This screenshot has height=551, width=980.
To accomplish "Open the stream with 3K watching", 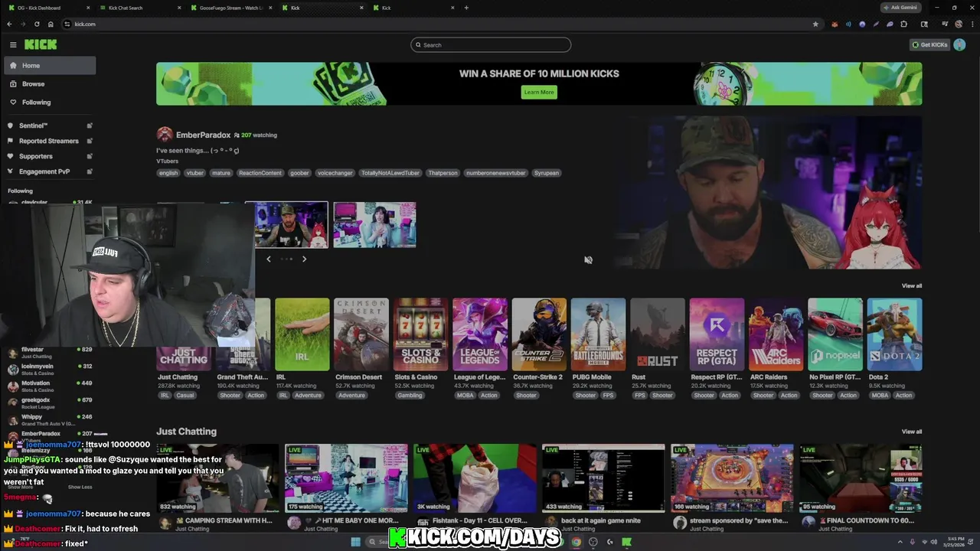I will (475, 478).
